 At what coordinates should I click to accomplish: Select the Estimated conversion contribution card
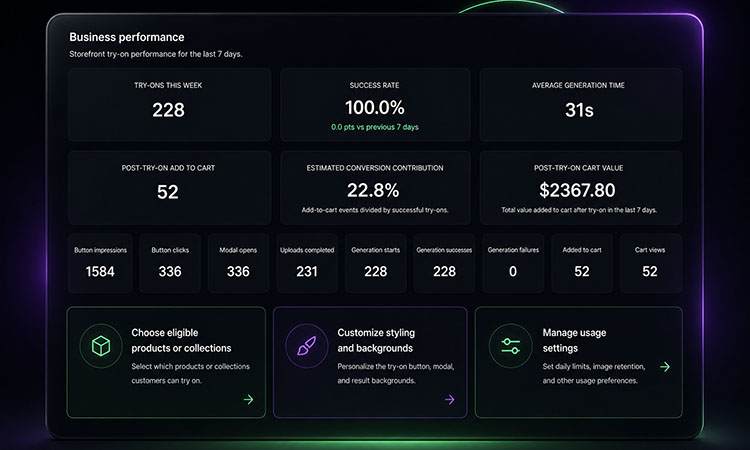click(x=375, y=187)
